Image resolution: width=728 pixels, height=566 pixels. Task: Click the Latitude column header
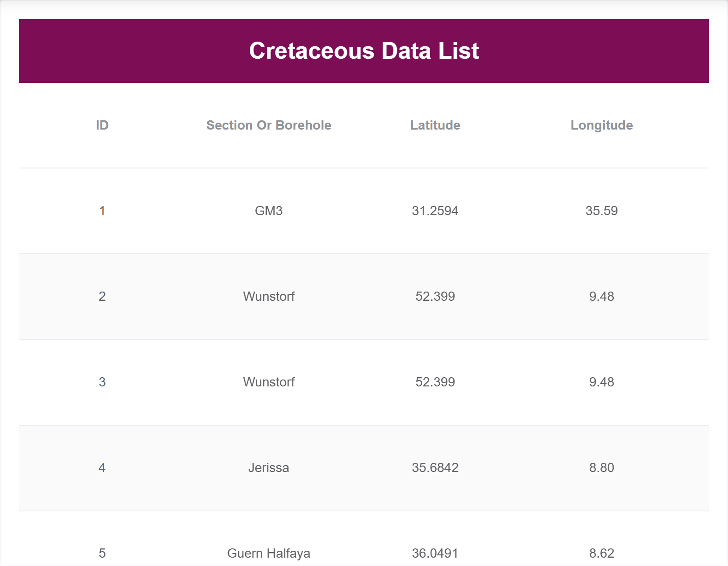click(435, 125)
